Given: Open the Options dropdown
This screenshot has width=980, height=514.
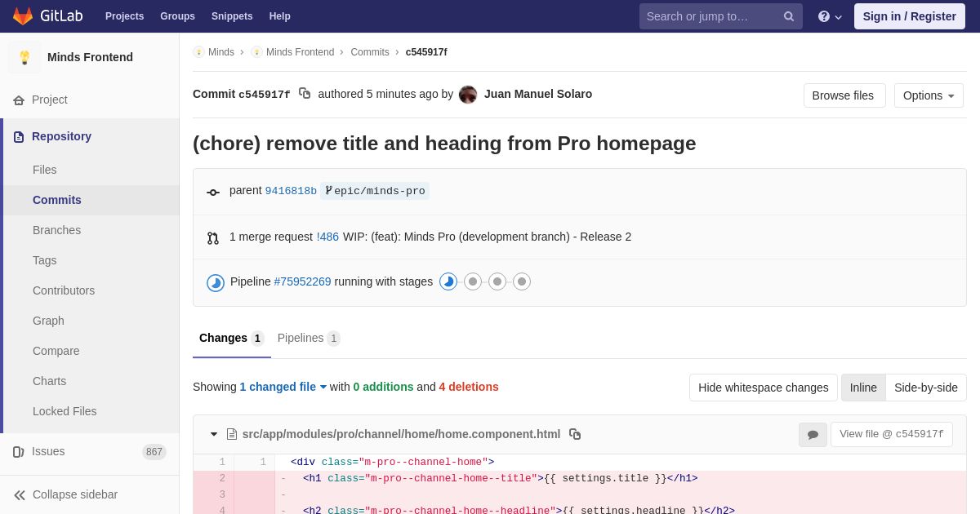Looking at the screenshot, I should (x=929, y=95).
